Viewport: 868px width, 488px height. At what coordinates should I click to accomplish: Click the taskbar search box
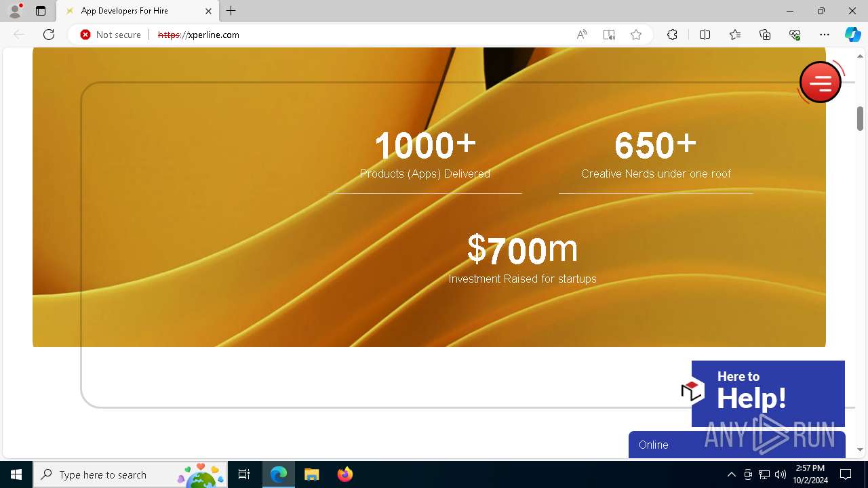pyautogui.click(x=130, y=474)
